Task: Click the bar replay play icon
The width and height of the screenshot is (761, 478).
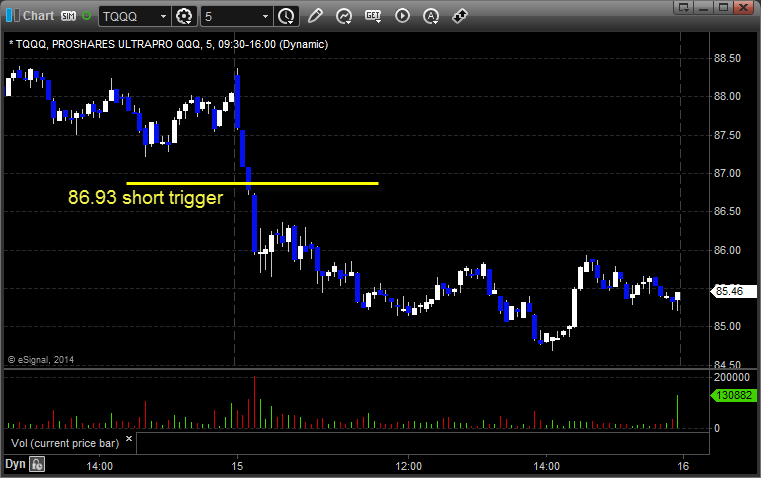Action: (402, 16)
